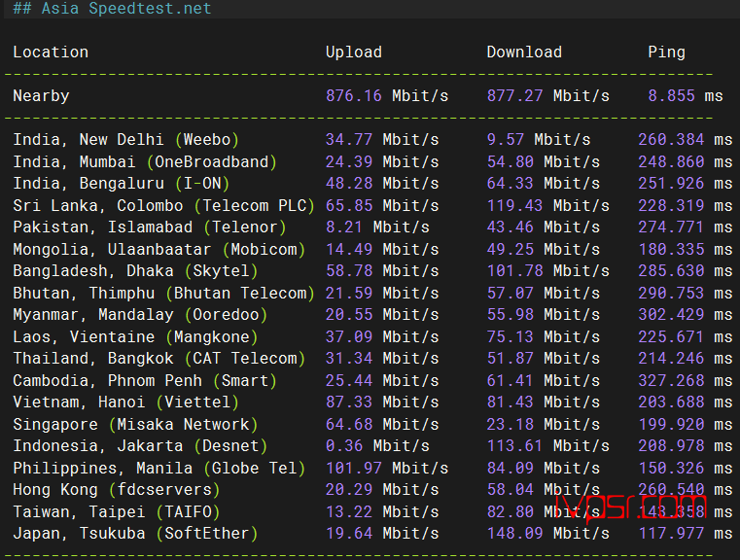Click 'Japan, Tsukuba (SoftEther)' row label

point(135,535)
